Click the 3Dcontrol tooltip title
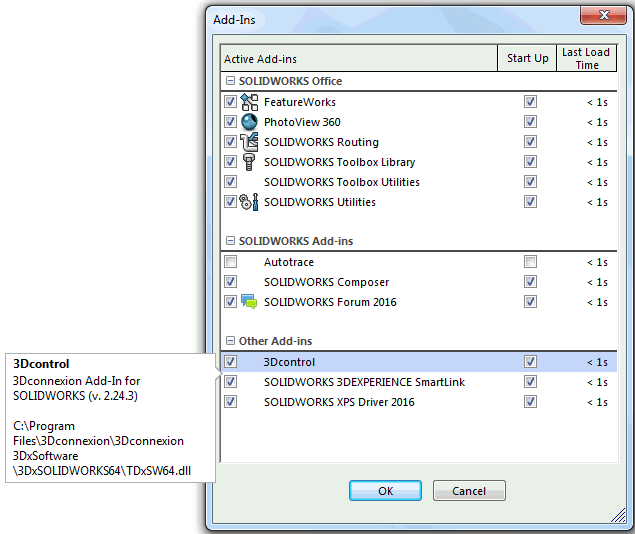This screenshot has width=635, height=534. [41, 364]
